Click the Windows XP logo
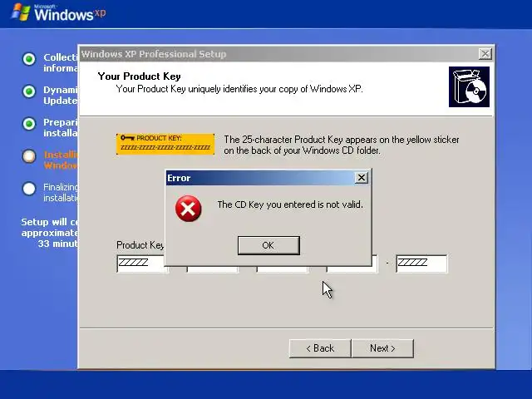 (x=58, y=13)
